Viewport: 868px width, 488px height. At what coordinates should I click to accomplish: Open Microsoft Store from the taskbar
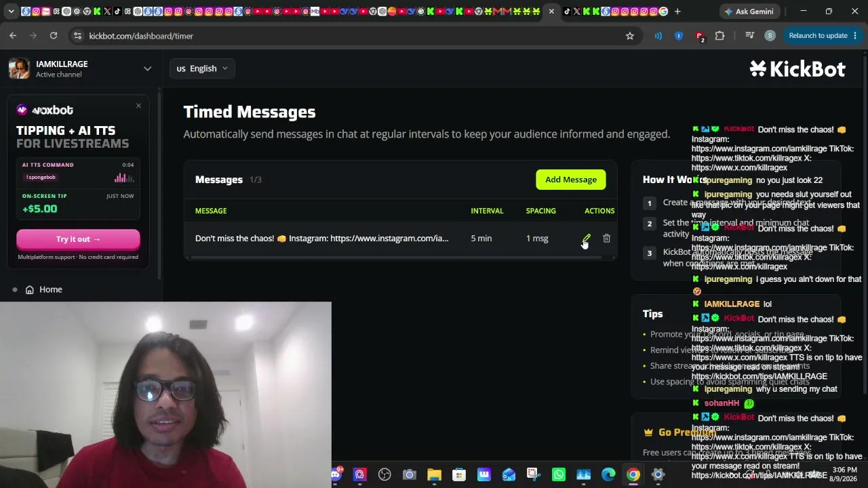pos(459,474)
